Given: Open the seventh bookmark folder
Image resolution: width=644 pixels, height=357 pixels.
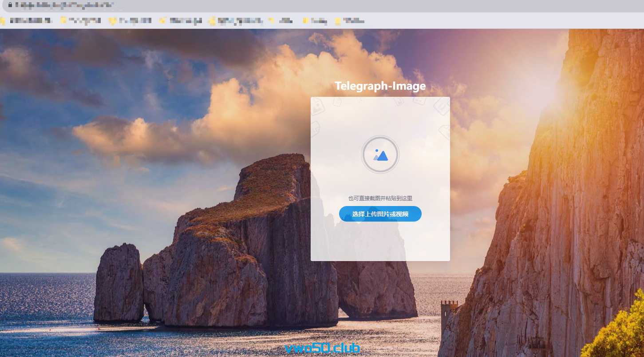Looking at the screenshot, I should pos(316,20).
